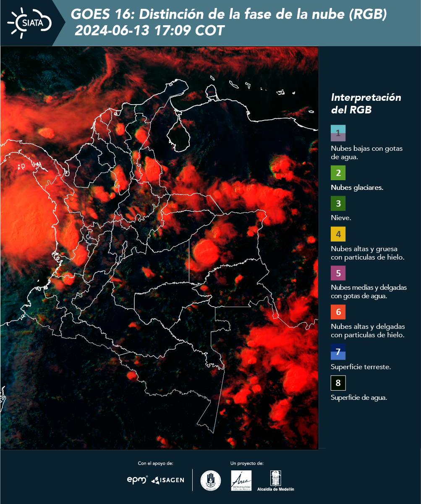
Task: Click the SIATA sun-cloud logo
Action: point(29,23)
